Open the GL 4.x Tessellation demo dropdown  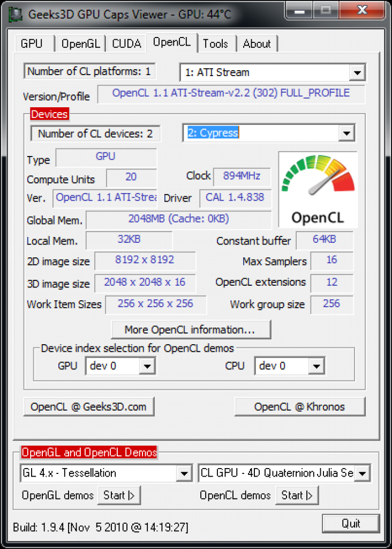pyautogui.click(x=184, y=473)
